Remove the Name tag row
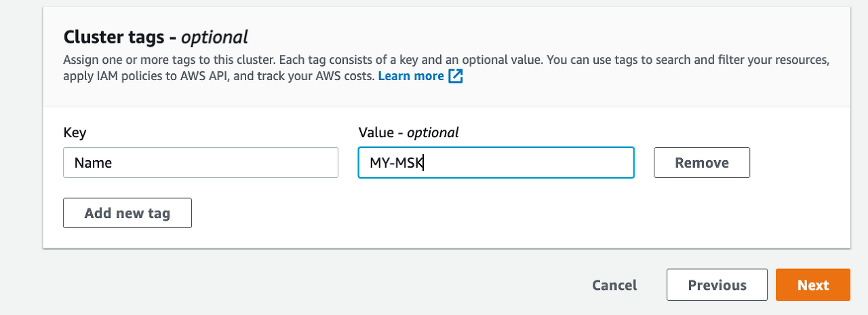 [702, 163]
